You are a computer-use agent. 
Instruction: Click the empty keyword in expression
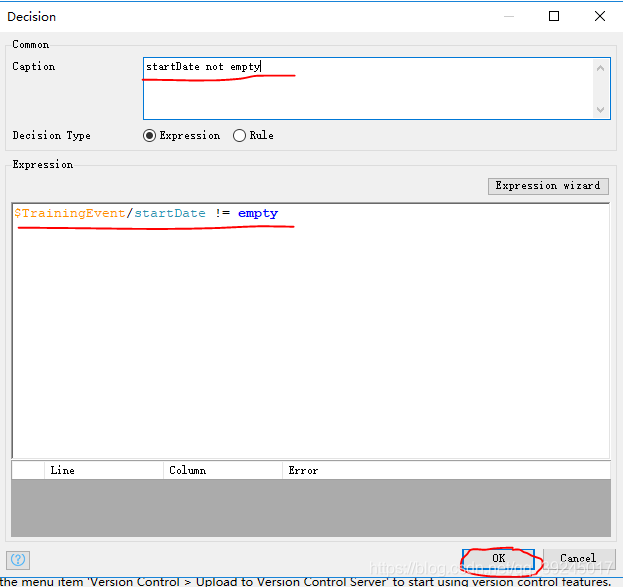click(258, 213)
